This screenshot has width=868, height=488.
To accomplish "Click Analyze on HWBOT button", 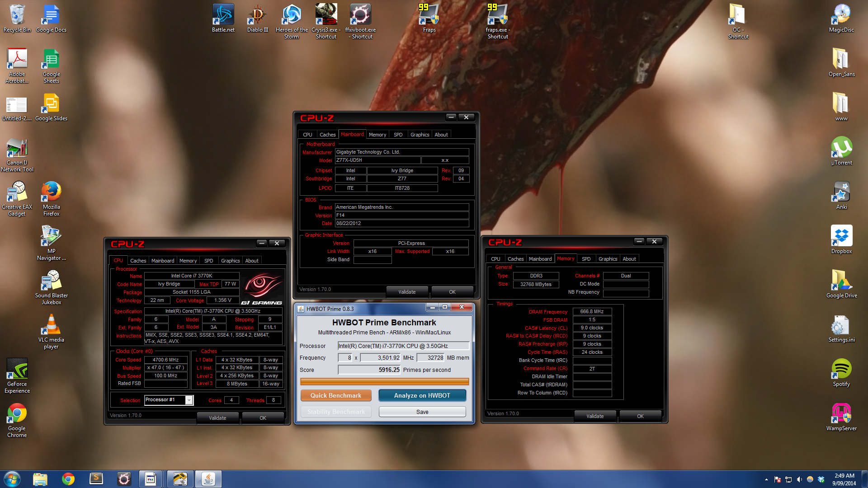I will point(422,395).
